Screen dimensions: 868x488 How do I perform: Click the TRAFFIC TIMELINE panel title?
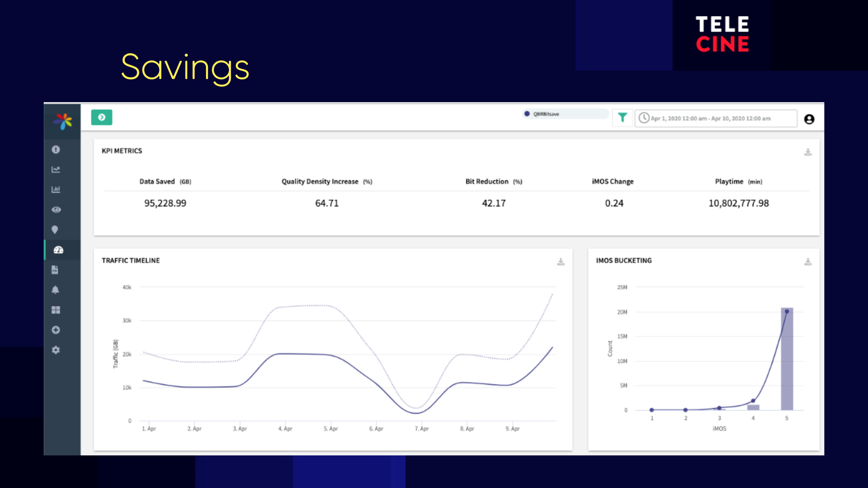point(131,261)
